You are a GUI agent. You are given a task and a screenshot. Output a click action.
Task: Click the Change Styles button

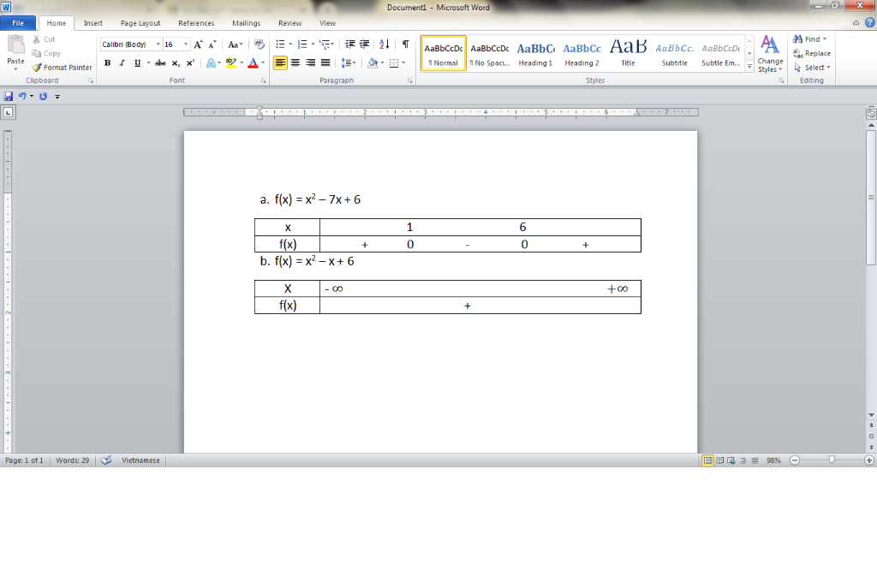[x=770, y=53]
